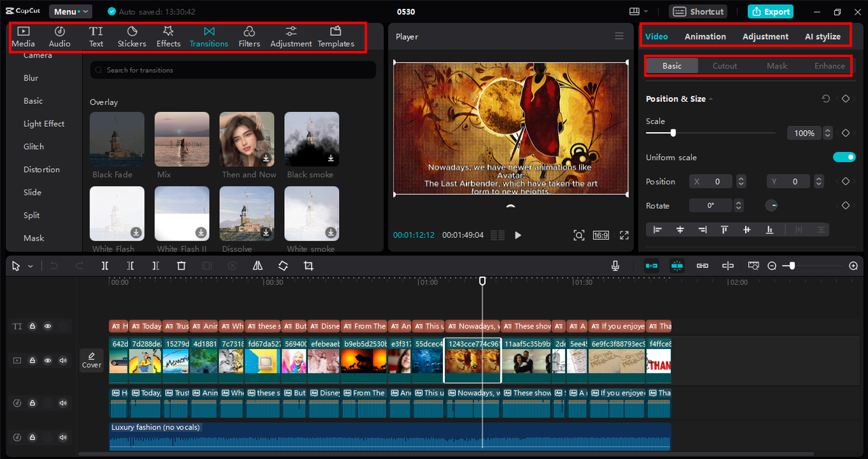
Task: Zoom out the timeline with minus icon
Action: point(772,266)
